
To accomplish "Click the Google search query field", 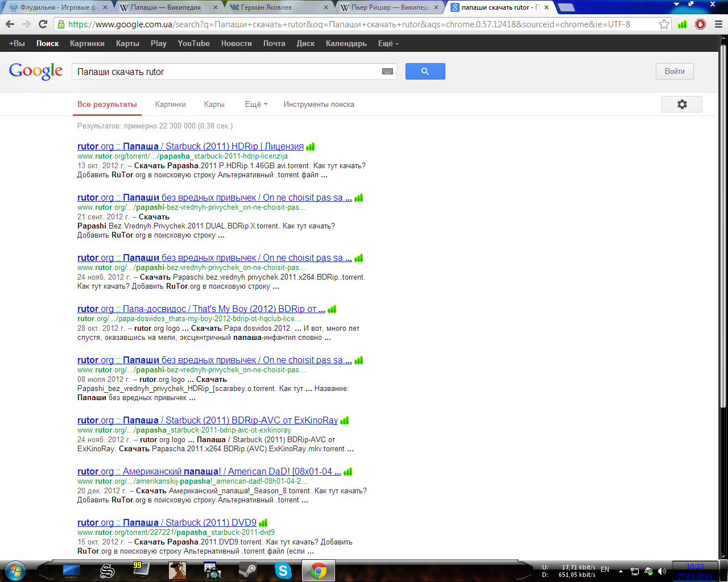I will pos(227,72).
